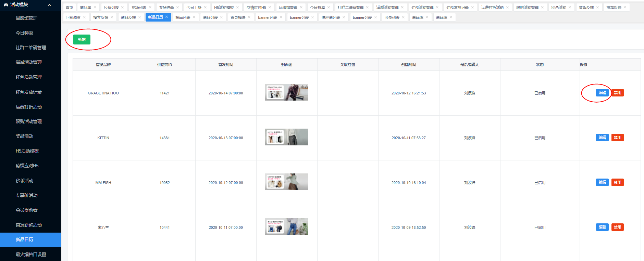Close the 红包活动管理 tab
Image resolution: width=644 pixels, height=261 pixels.
[x=437, y=7]
